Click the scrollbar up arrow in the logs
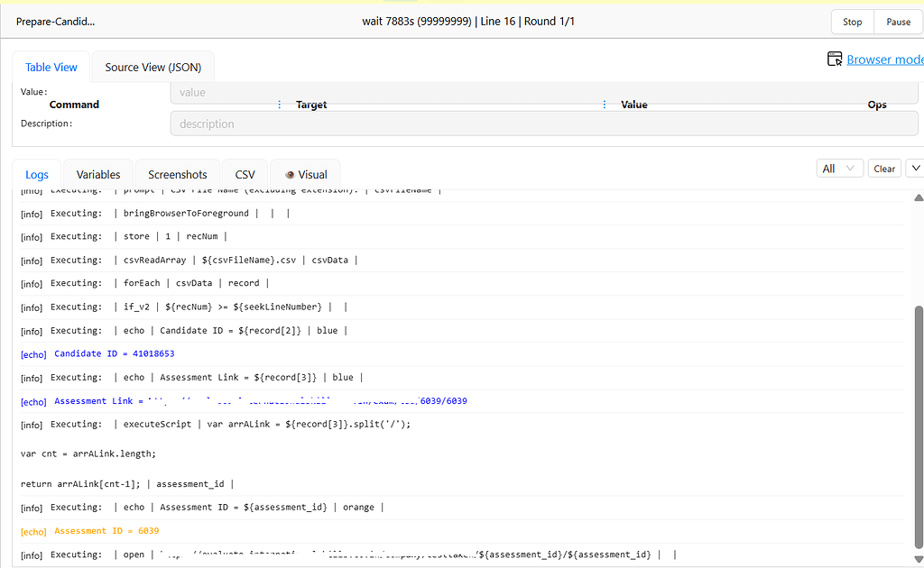The image size is (924, 568). pos(919,197)
